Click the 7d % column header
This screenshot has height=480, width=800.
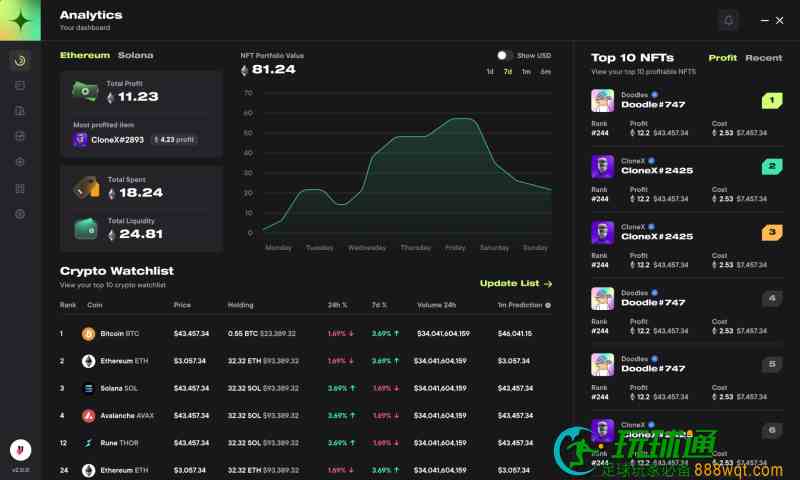tap(379, 305)
